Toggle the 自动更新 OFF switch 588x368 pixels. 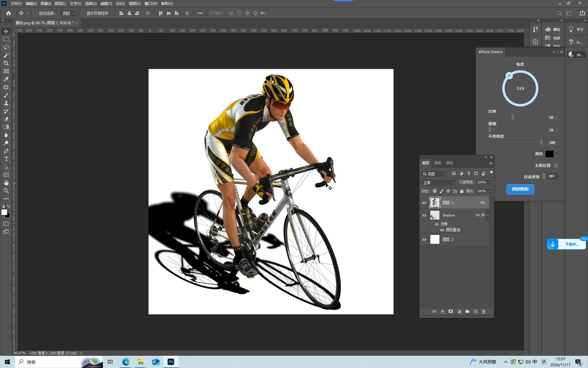click(550, 176)
